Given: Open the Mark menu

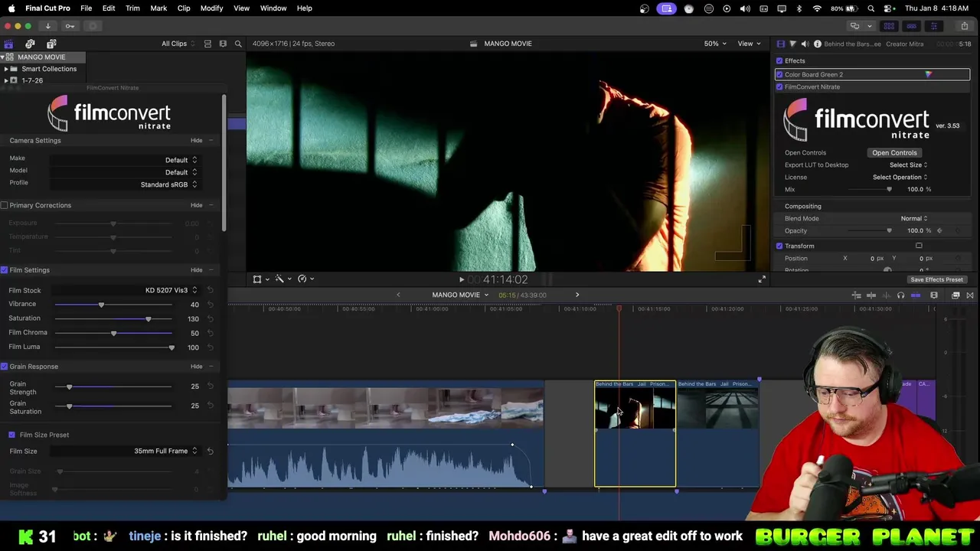Looking at the screenshot, I should tap(158, 8).
